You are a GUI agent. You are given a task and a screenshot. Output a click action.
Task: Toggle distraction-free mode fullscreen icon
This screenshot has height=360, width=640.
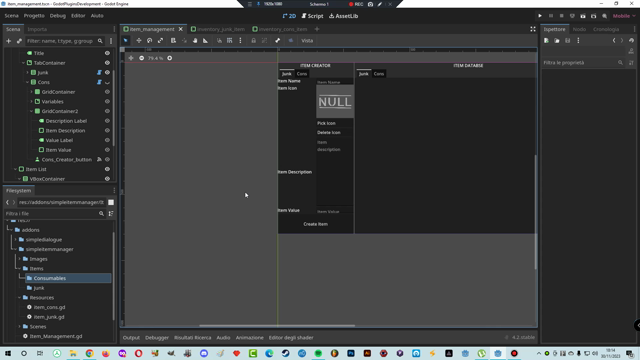pyautogui.click(x=533, y=29)
